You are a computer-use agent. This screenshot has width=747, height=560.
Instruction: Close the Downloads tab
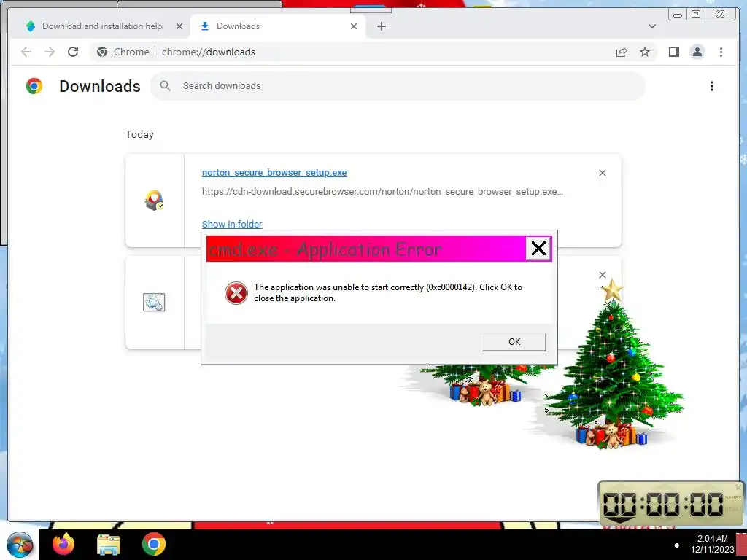[x=354, y=26]
